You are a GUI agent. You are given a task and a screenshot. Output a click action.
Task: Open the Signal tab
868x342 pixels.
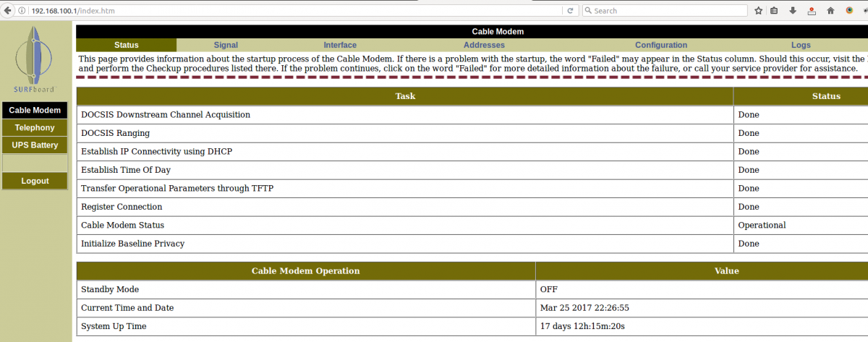tap(226, 45)
